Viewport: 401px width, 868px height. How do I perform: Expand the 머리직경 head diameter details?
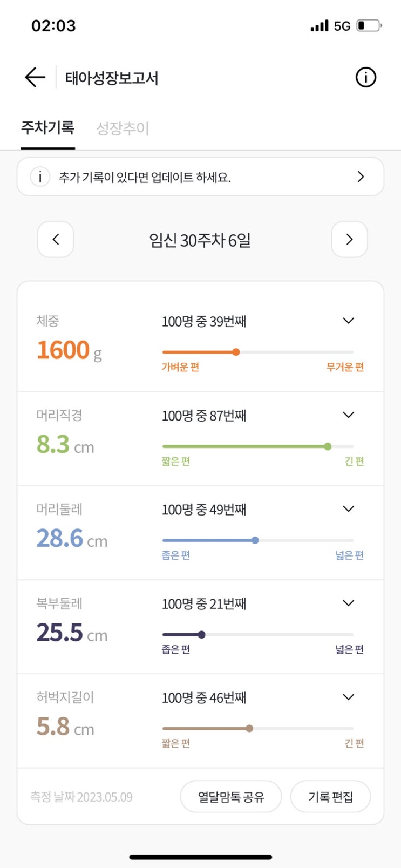pos(349,415)
